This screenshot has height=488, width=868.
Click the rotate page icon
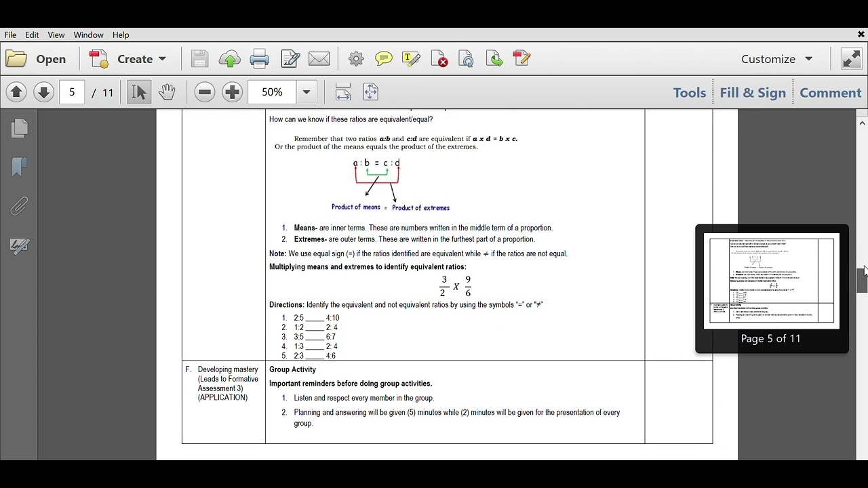pos(467,59)
